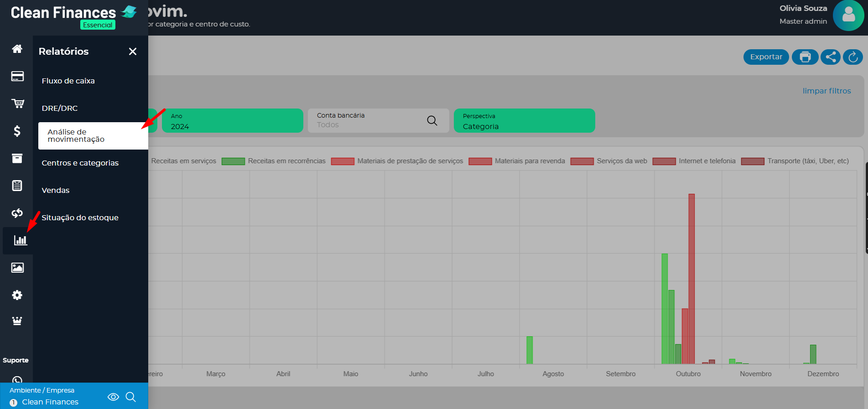
Task: Open the gear settings icon
Action: (x=17, y=295)
